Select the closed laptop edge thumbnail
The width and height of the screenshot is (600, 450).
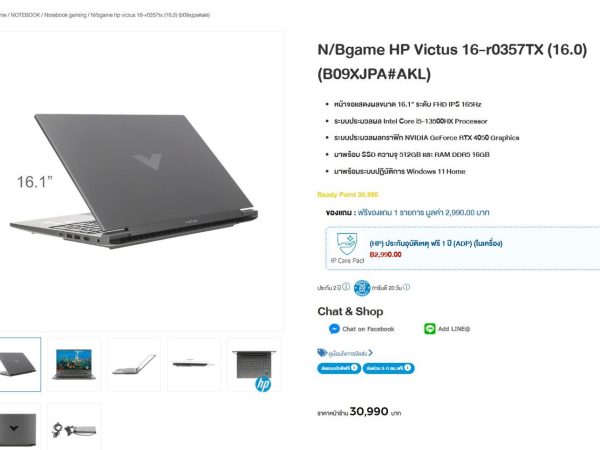point(194,364)
